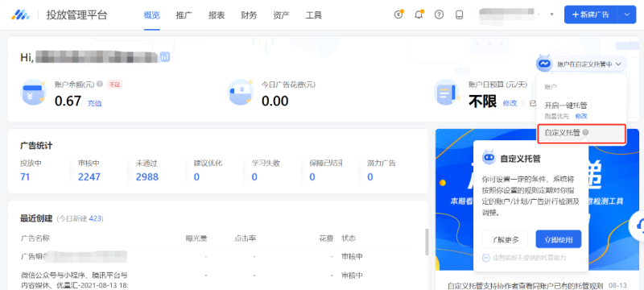Click the smart assistant icon in popup footer
Image resolution: width=644 pixels, height=290 pixels.
pyautogui.click(x=486, y=258)
